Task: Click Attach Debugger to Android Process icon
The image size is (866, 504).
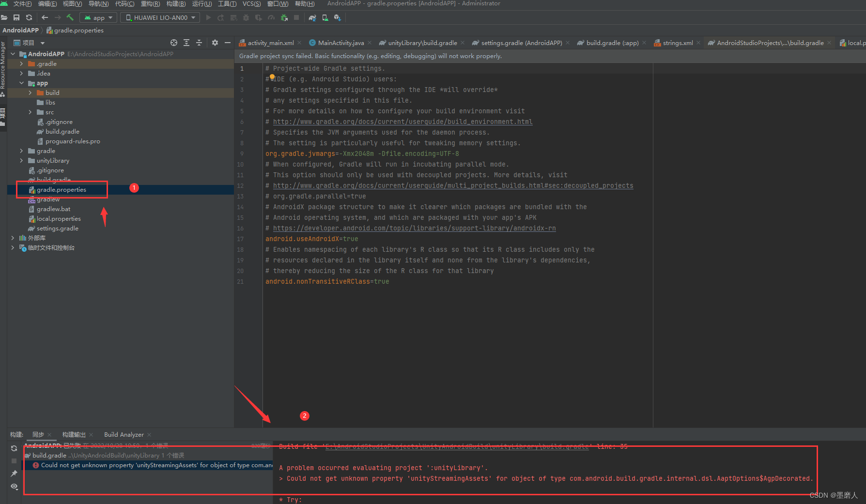Action: (284, 17)
